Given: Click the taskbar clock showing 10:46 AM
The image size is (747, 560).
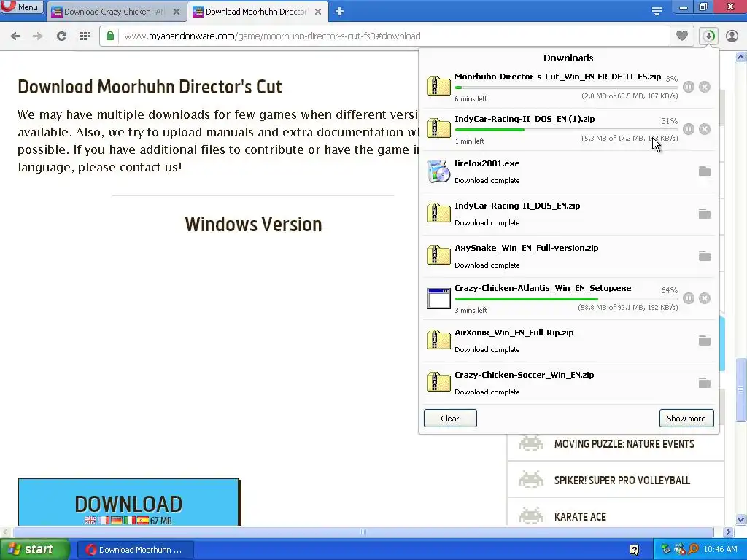Looking at the screenshot, I should tap(720, 550).
